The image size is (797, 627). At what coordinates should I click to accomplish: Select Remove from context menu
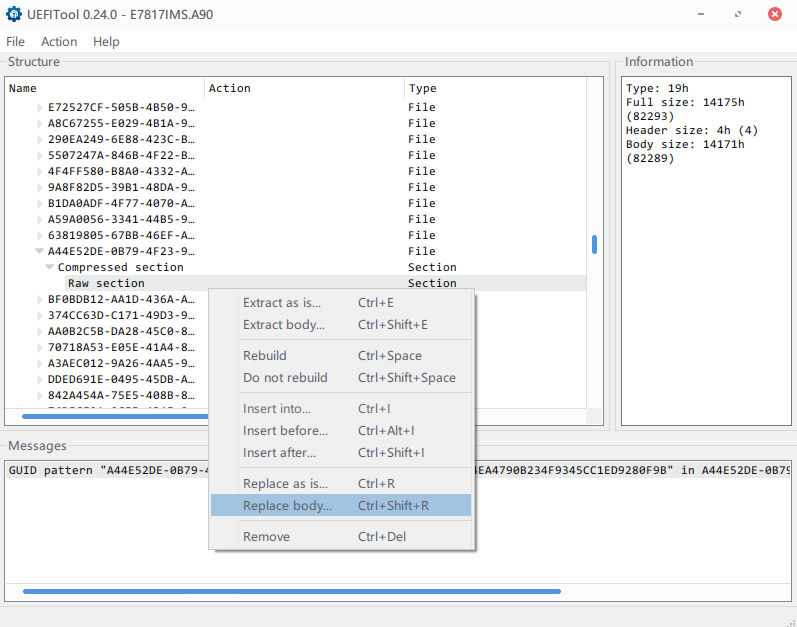point(266,537)
